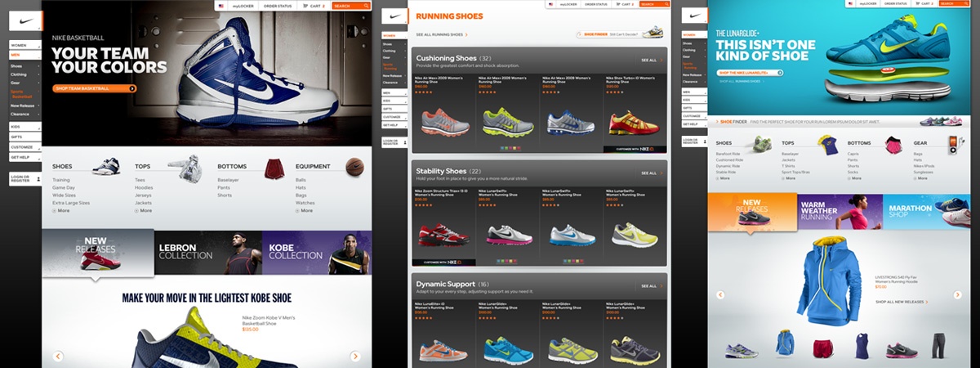980x368 pixels.
Task: Expand the Women sidebar menu on the basketball page
Action: pos(25,45)
